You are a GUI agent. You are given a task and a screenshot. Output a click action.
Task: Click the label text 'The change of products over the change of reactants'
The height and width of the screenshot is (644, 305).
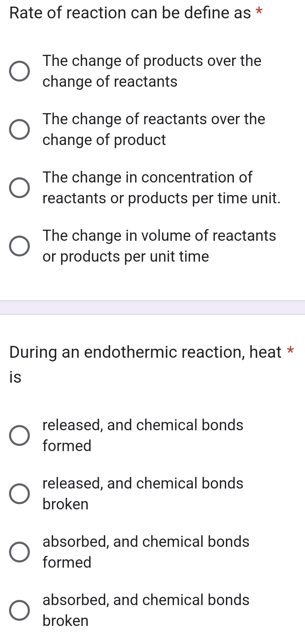[152, 71]
